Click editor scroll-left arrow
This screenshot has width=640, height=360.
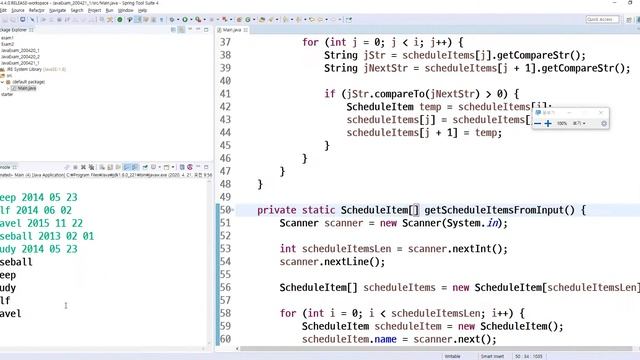coord(237,349)
